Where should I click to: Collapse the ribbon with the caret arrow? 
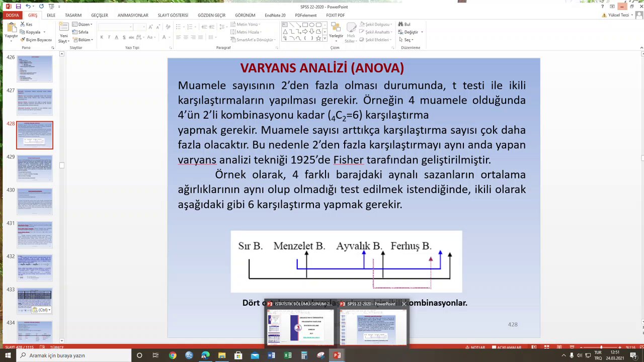(x=641, y=48)
